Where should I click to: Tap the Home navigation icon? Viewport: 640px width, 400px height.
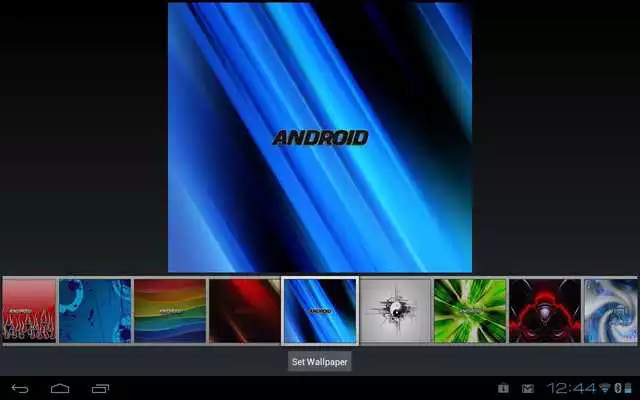[x=60, y=389]
